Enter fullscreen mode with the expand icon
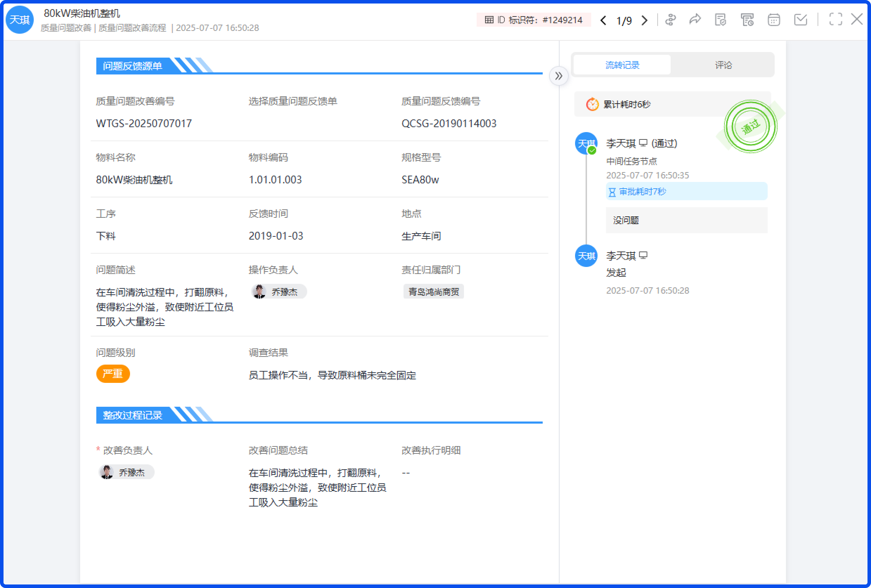 click(x=836, y=20)
